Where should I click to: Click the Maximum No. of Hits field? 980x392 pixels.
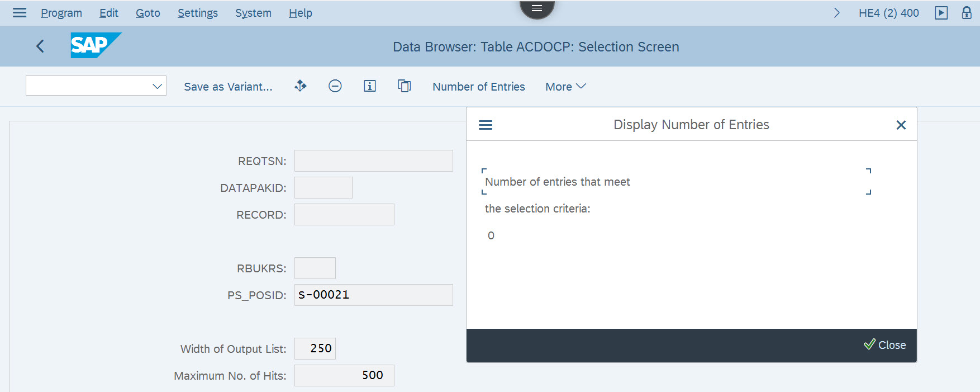[344, 375]
